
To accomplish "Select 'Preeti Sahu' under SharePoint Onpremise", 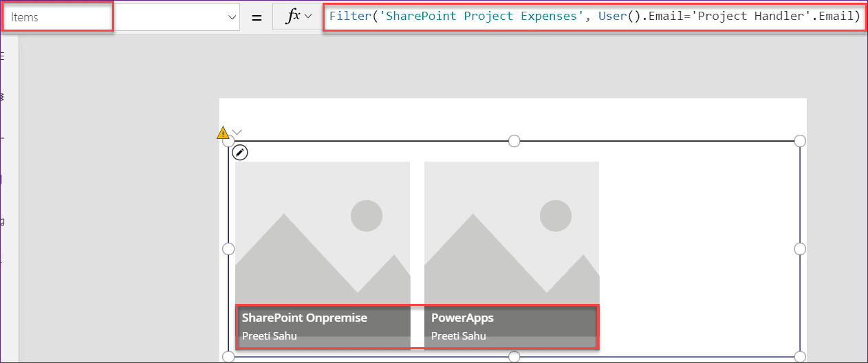I will point(270,336).
